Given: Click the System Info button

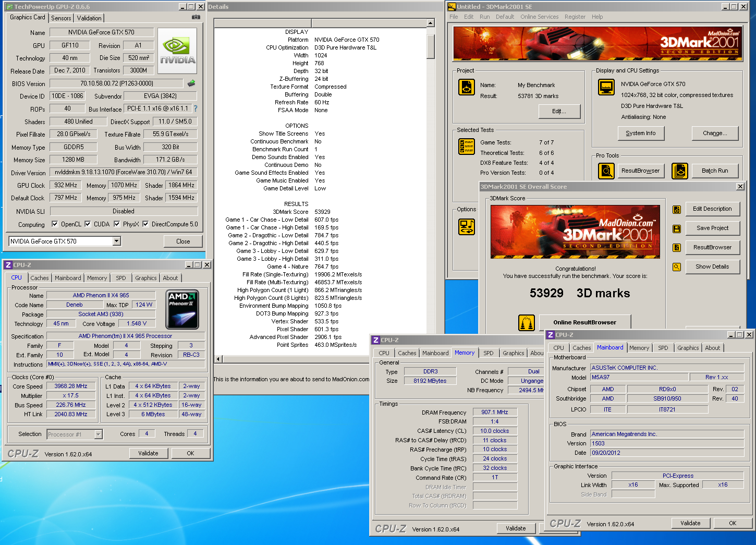Looking at the screenshot, I should [640, 134].
